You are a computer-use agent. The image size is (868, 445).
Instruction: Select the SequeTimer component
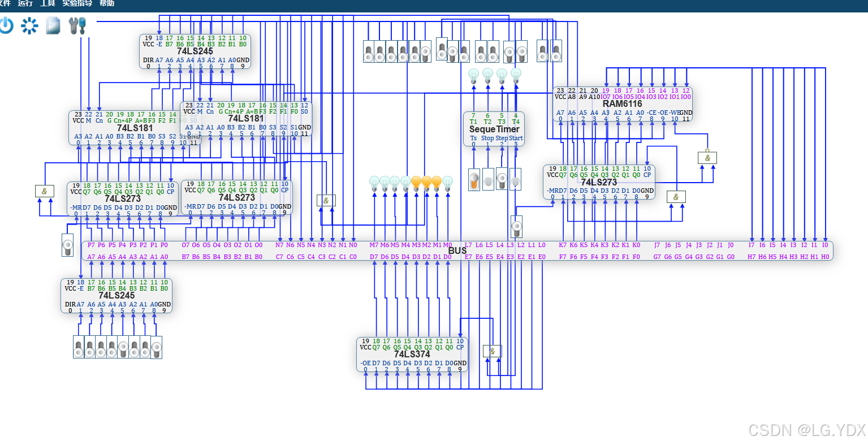click(494, 129)
